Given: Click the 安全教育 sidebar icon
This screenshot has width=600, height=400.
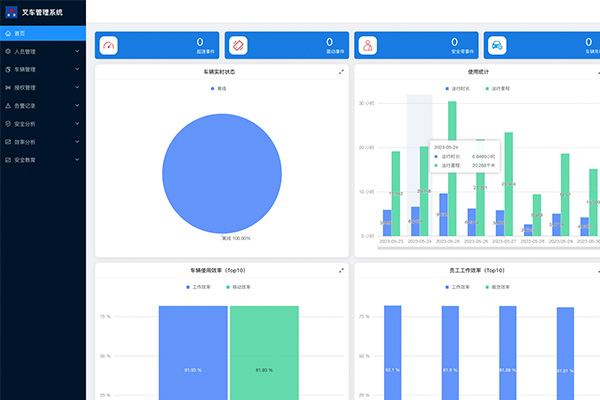Looking at the screenshot, I should pyautogui.click(x=8, y=160).
